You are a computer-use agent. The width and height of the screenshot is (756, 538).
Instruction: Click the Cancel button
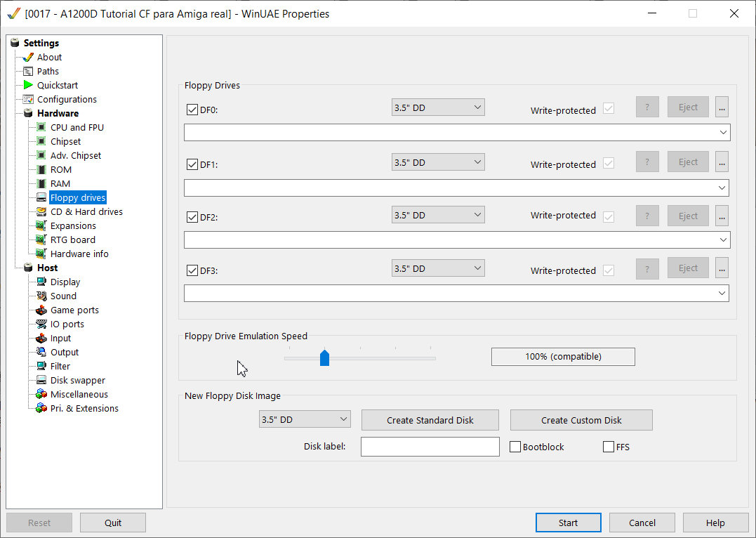[642, 523]
